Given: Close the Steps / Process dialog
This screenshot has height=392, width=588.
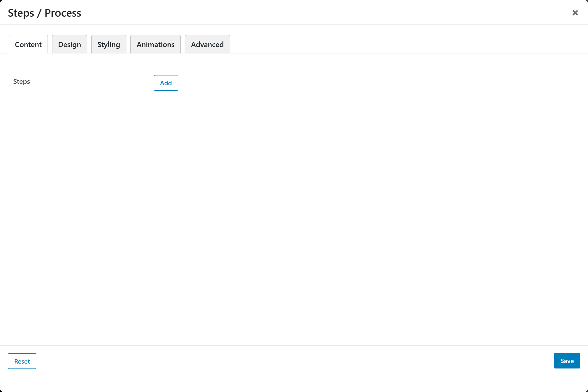Looking at the screenshot, I should click(x=575, y=13).
